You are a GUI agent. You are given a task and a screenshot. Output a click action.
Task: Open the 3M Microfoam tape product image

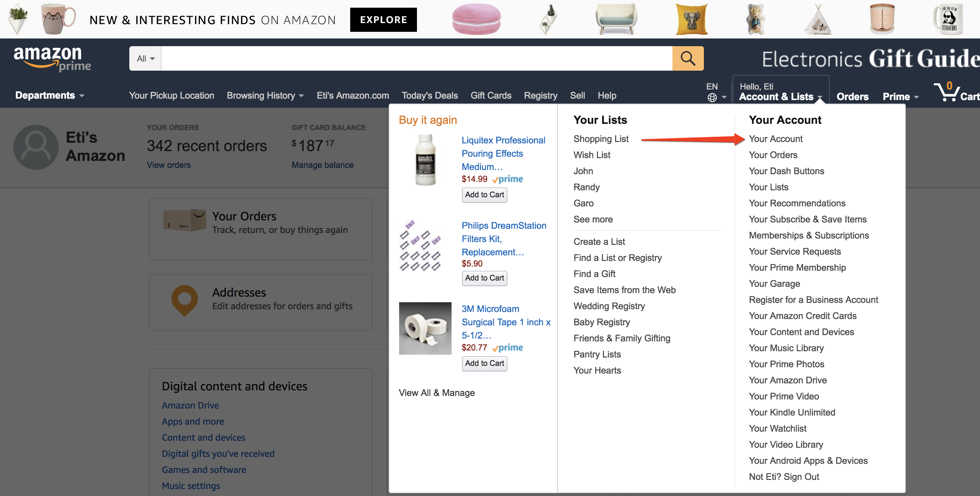[x=425, y=328]
